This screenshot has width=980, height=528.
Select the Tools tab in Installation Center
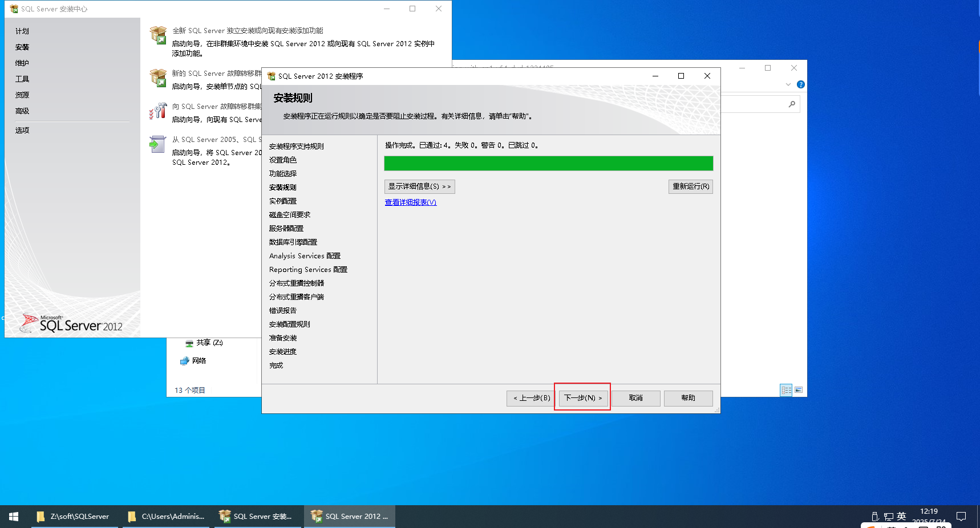[x=22, y=79]
